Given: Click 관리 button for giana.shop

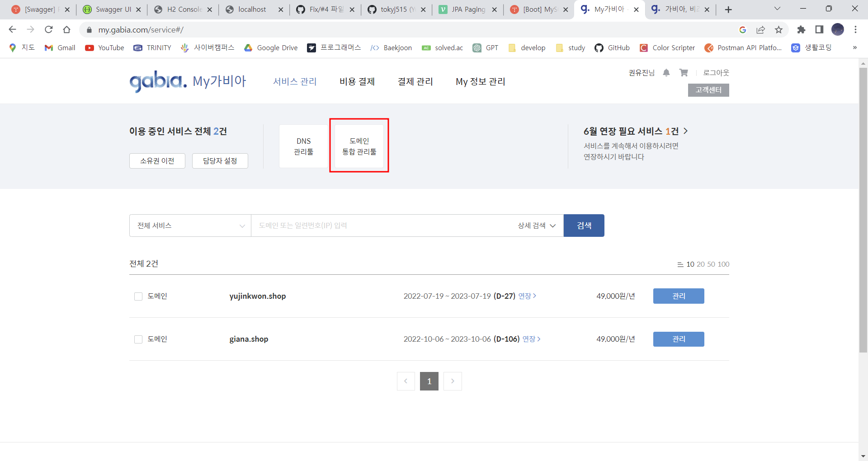Looking at the screenshot, I should [x=679, y=339].
